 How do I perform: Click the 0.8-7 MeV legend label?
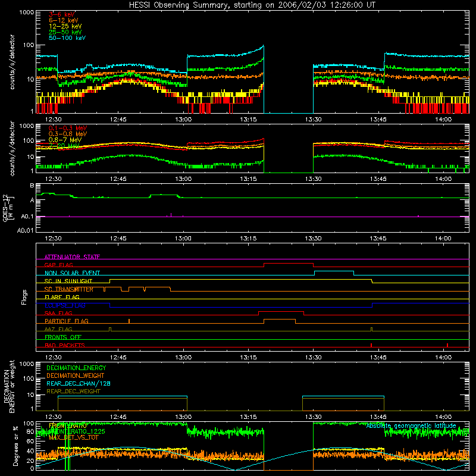[x=65, y=140]
